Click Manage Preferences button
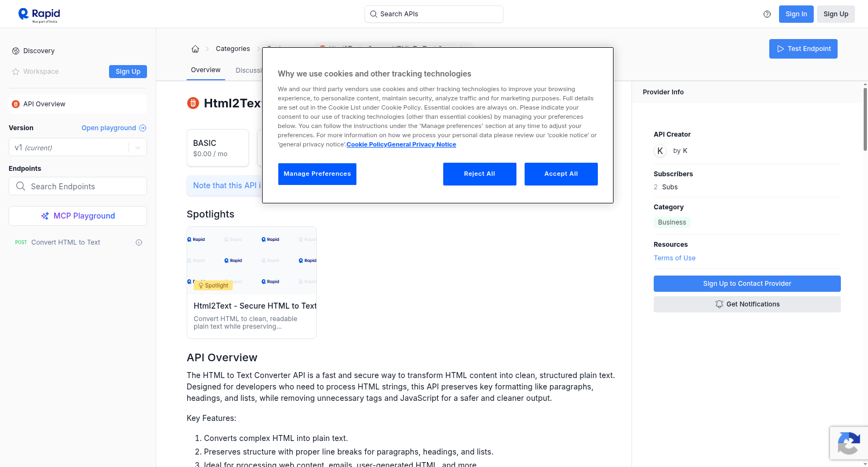 [x=317, y=174]
